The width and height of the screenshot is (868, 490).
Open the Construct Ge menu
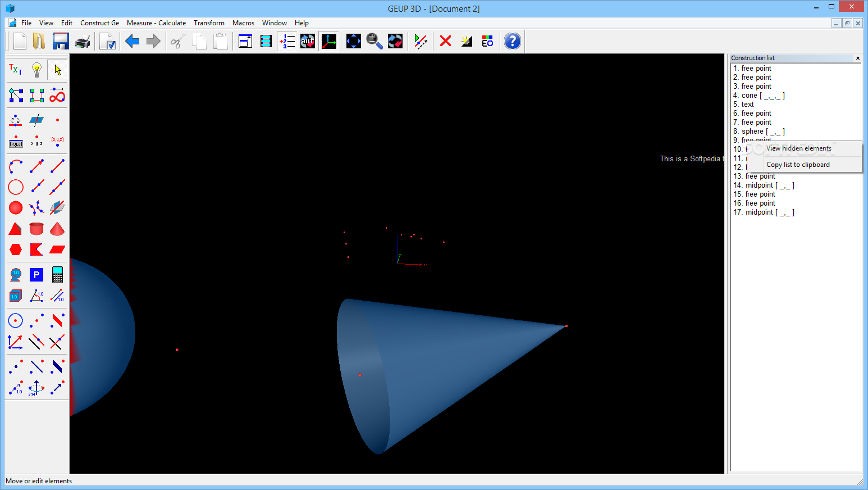tap(100, 23)
